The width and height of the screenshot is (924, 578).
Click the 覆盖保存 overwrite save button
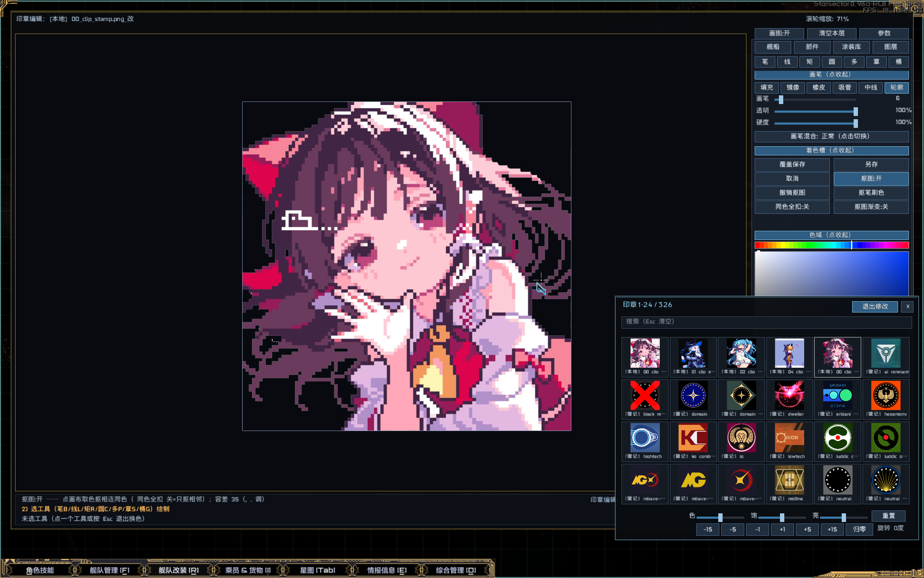(x=792, y=164)
